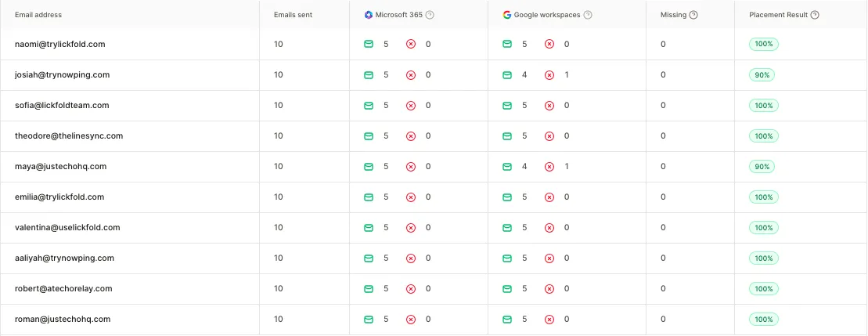This screenshot has height=336, width=868.
Task: Click Microsoft 365 inbox icon for robert@atechorelay.com
Action: click(369, 289)
